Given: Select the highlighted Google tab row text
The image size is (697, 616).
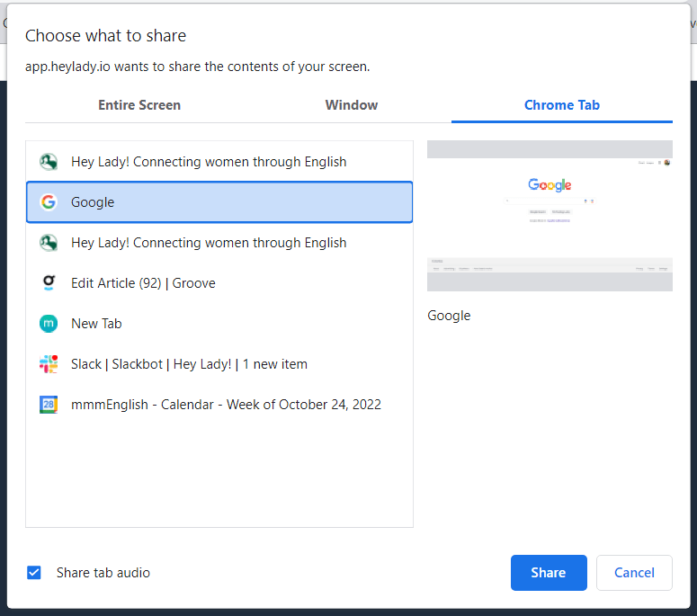Looking at the screenshot, I should pos(93,202).
